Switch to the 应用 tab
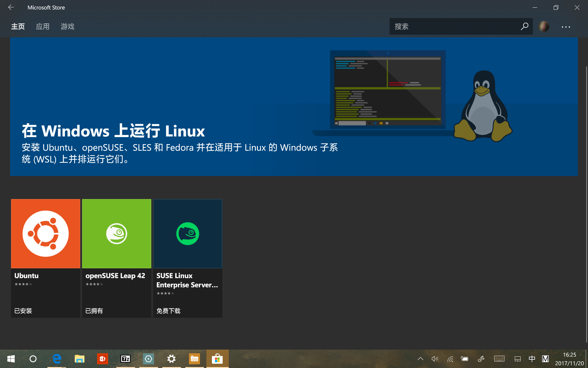 point(43,27)
